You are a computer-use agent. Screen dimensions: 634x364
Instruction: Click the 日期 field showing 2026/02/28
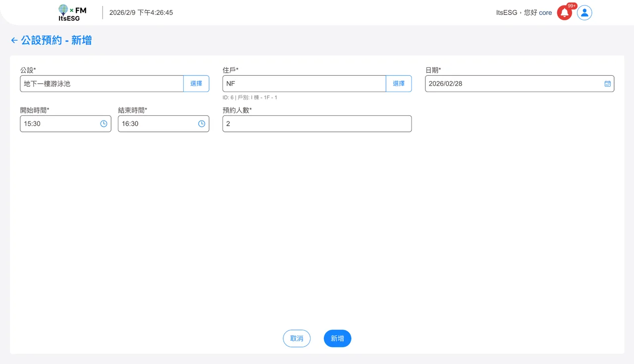click(520, 84)
